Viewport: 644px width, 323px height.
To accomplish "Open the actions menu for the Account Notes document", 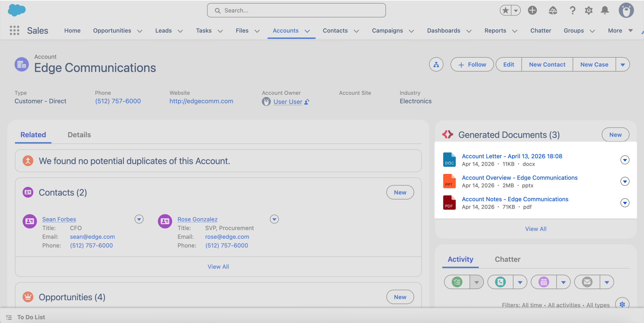I will pyautogui.click(x=625, y=203).
